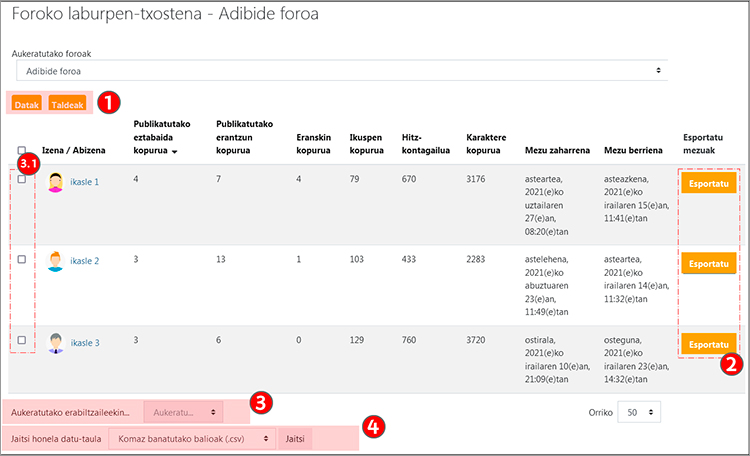The height and width of the screenshot is (456, 750).
Task: Select the checkbox for ikasle 1
Action: pos(22,179)
